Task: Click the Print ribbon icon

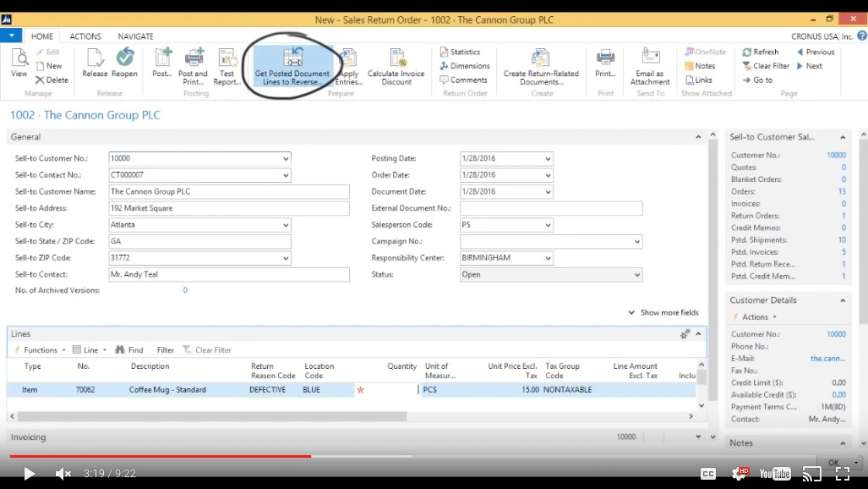Action: click(605, 63)
